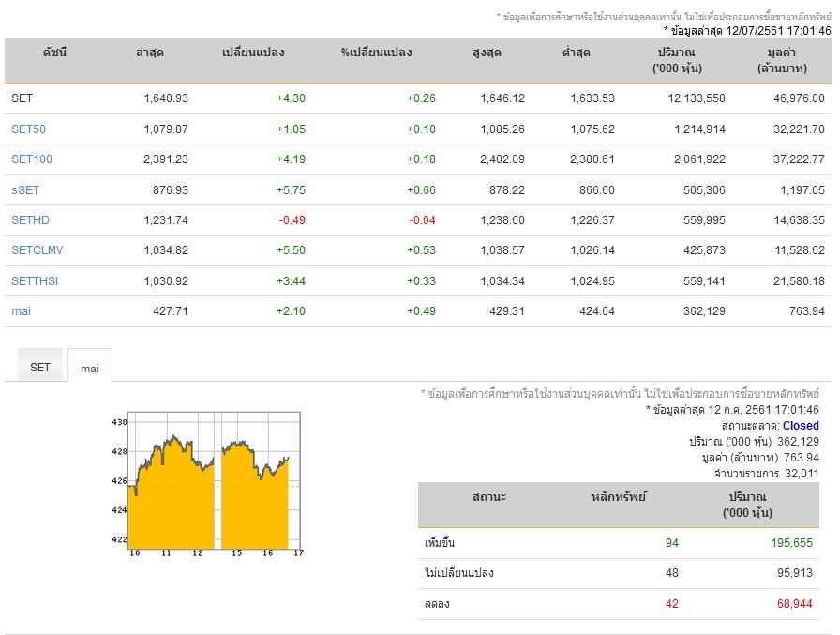Click the Closed market status text
The width and height of the screenshot is (840, 635).
coord(801,426)
